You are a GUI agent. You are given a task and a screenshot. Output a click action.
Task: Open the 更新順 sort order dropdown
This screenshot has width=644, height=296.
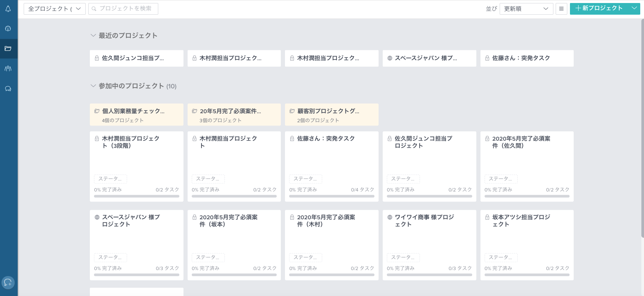click(x=526, y=9)
